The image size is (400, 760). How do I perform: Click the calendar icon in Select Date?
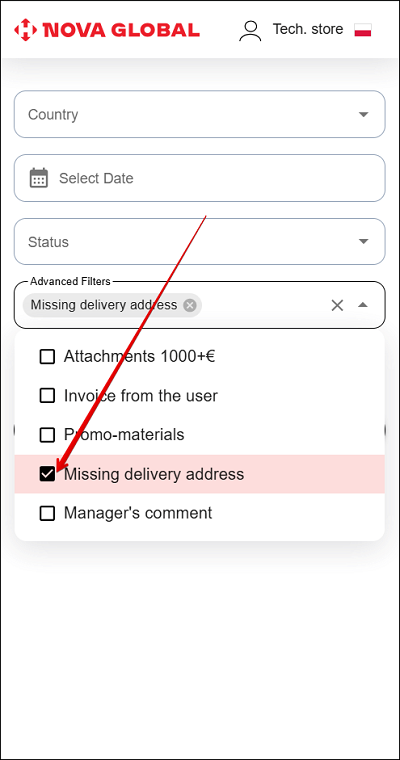(39, 178)
